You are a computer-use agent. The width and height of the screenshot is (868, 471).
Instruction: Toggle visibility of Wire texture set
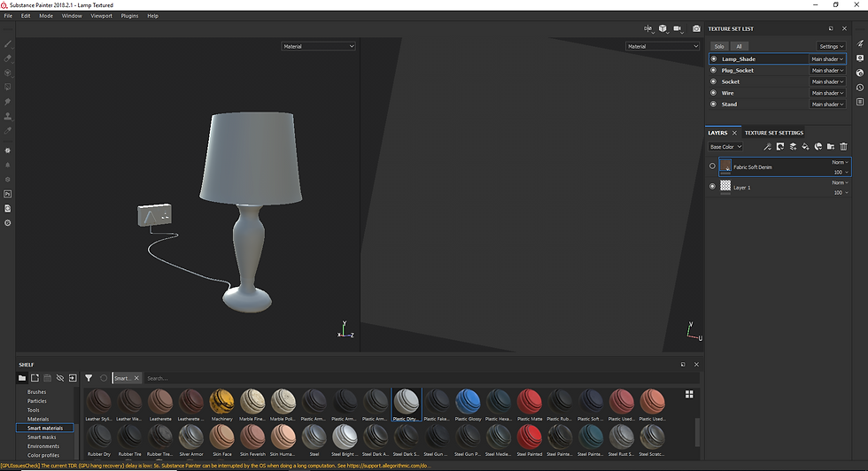point(714,93)
